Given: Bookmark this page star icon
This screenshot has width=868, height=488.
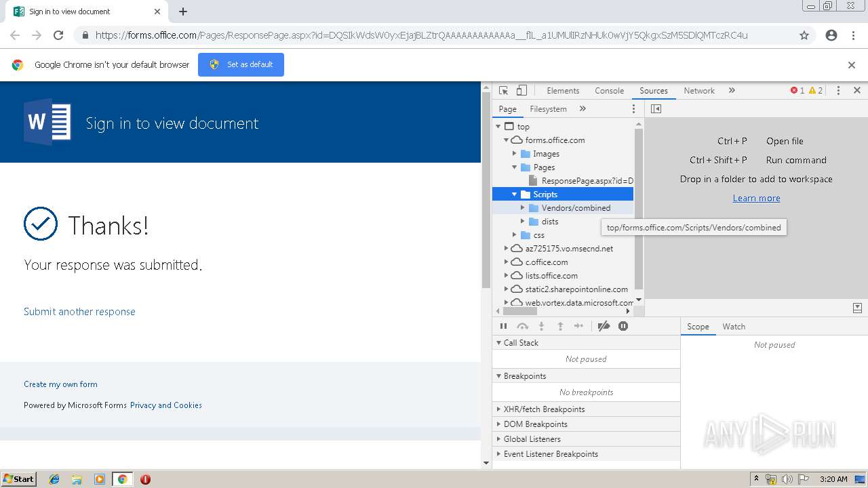Looking at the screenshot, I should pyautogui.click(x=804, y=35).
